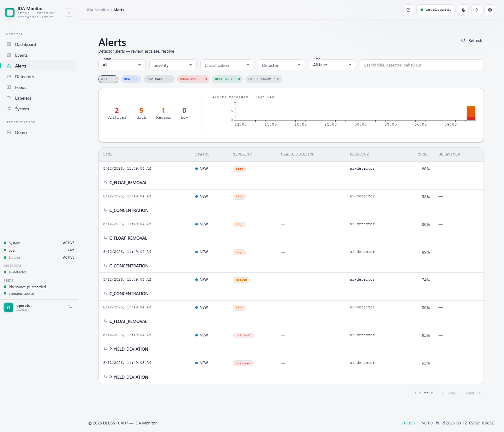504x432 pixels.
Task: Click the CONF. column header
Action: (424, 154)
